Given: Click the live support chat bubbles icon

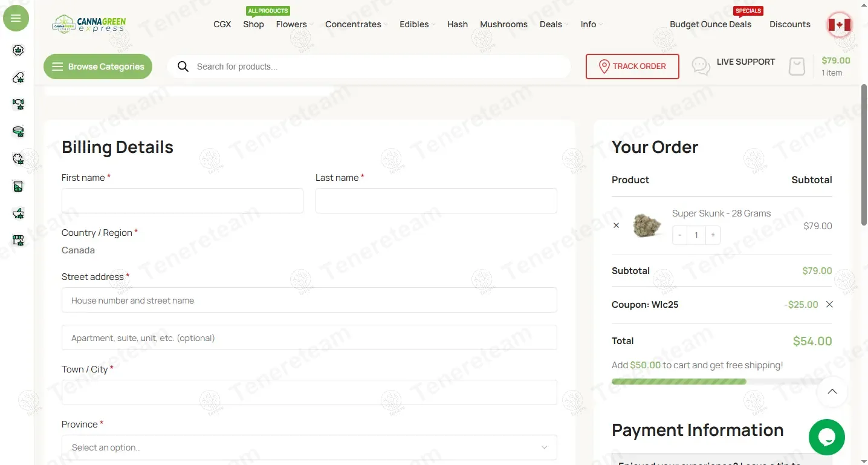Looking at the screenshot, I should pos(701,67).
